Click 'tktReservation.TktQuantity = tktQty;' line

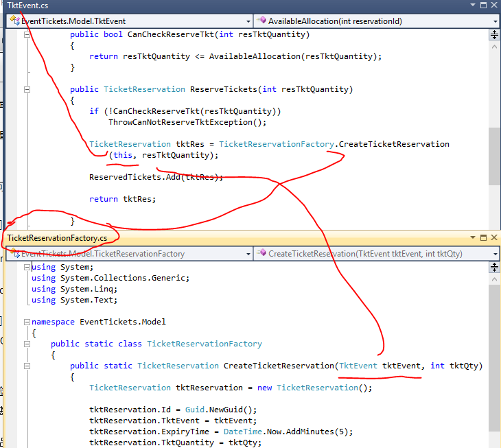[x=176, y=443]
